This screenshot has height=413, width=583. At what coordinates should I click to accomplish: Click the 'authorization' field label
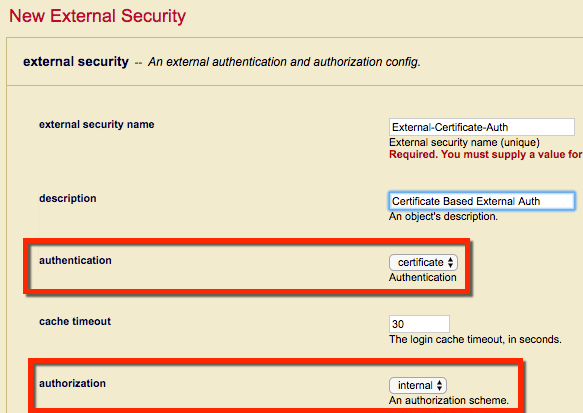[x=73, y=383]
